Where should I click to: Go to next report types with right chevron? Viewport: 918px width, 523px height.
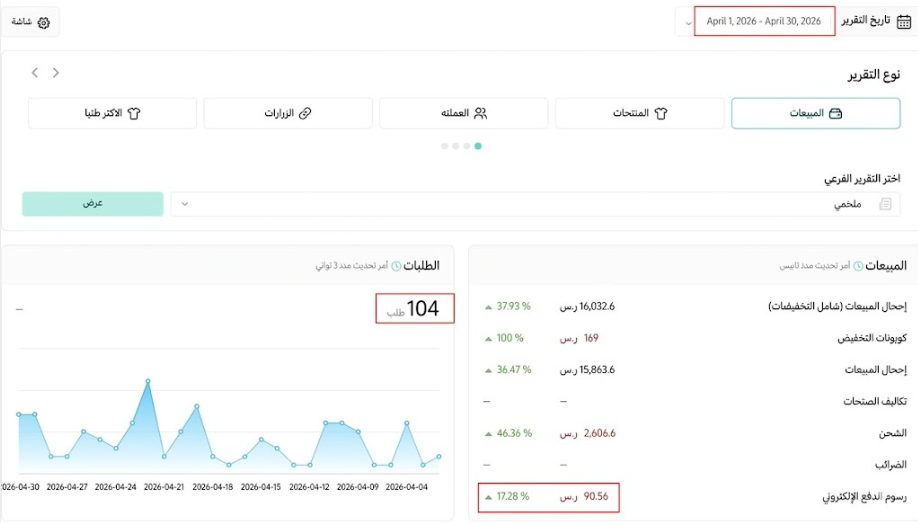[x=56, y=73]
